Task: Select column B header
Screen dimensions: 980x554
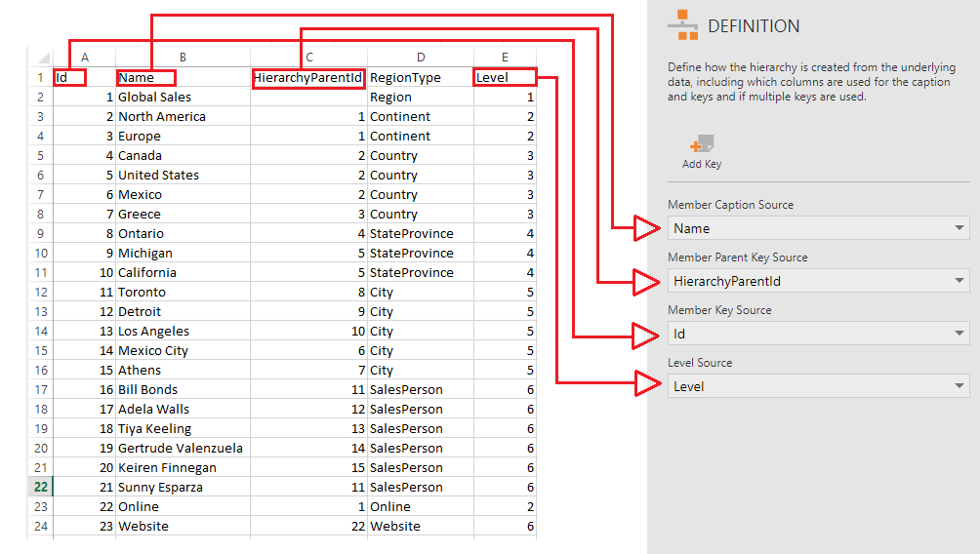Action: pyautogui.click(x=183, y=58)
